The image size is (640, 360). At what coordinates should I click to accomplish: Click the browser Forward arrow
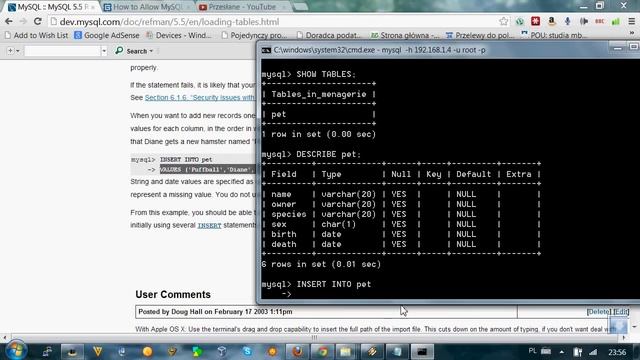[x=23, y=21]
